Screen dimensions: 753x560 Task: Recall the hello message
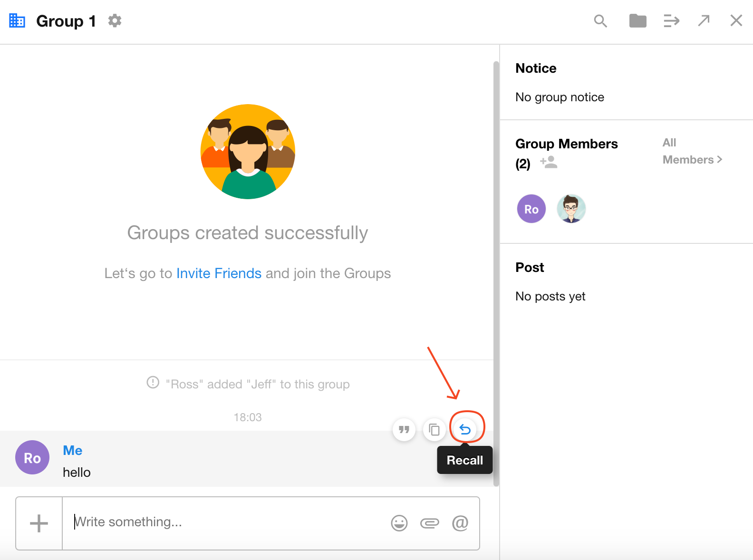click(x=465, y=430)
